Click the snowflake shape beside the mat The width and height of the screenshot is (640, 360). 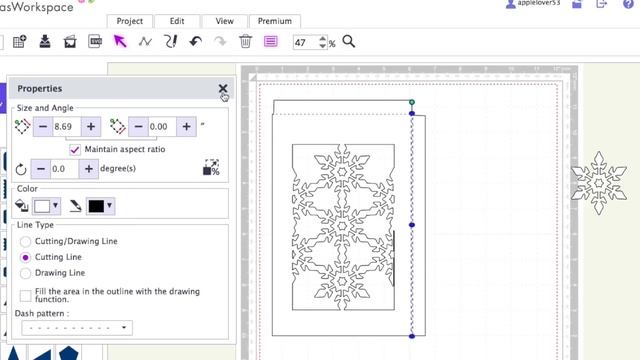coord(598,183)
